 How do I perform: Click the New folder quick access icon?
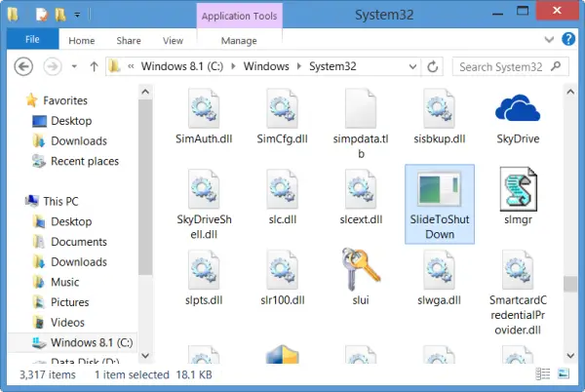coord(60,15)
